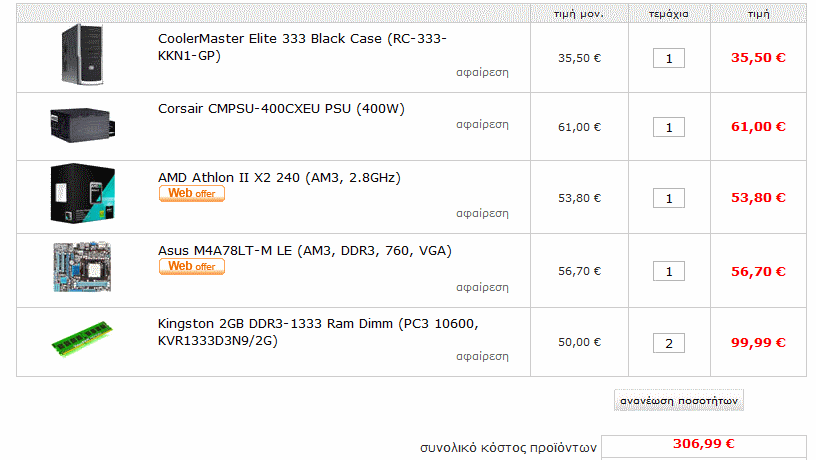The height and width of the screenshot is (460, 816).
Task: Remove the Corsair PSU via αφαίρεση
Action: pyautogui.click(x=482, y=124)
